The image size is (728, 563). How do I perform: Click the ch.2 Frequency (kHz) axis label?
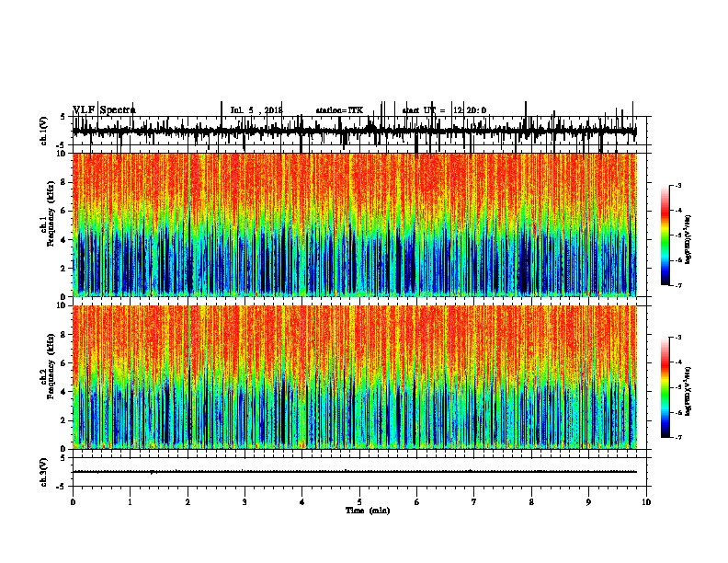tap(48, 366)
